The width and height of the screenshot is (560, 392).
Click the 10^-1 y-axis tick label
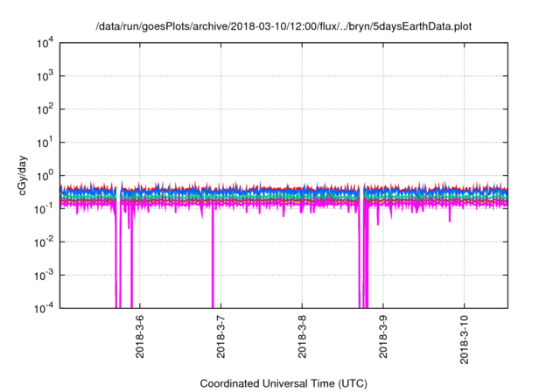44,209
